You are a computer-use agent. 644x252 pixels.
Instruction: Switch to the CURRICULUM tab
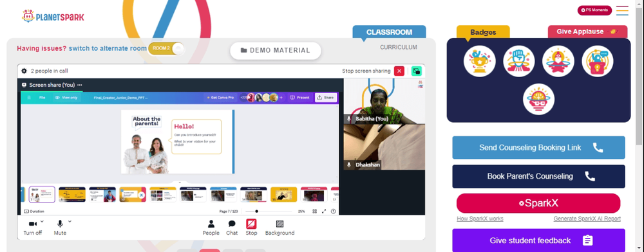[399, 47]
